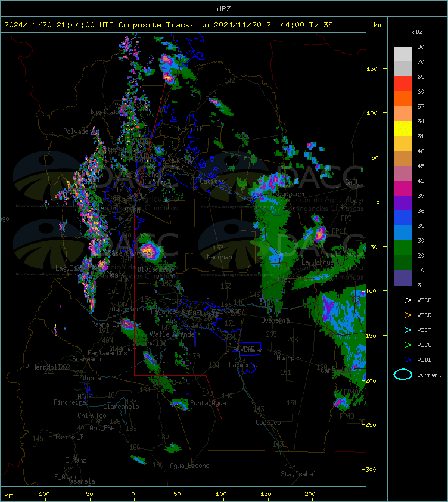This screenshot has width=448, height=502.
Task: Select the yellow 54 dBZ color swatch
Action: coord(403,128)
